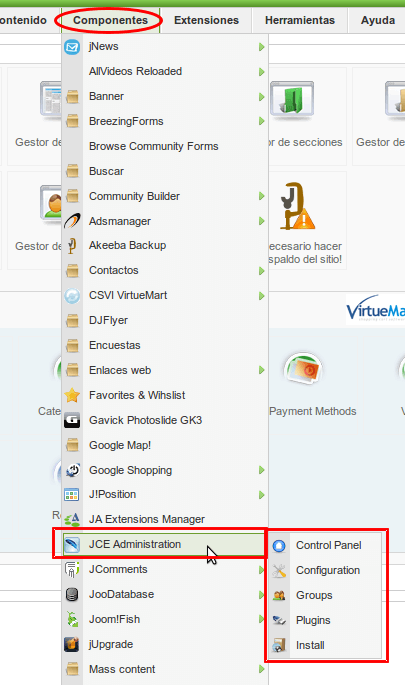Viewport: 405px width, 685px height.
Task: Click the jNews envelope icon
Action: pyautogui.click(x=72, y=47)
